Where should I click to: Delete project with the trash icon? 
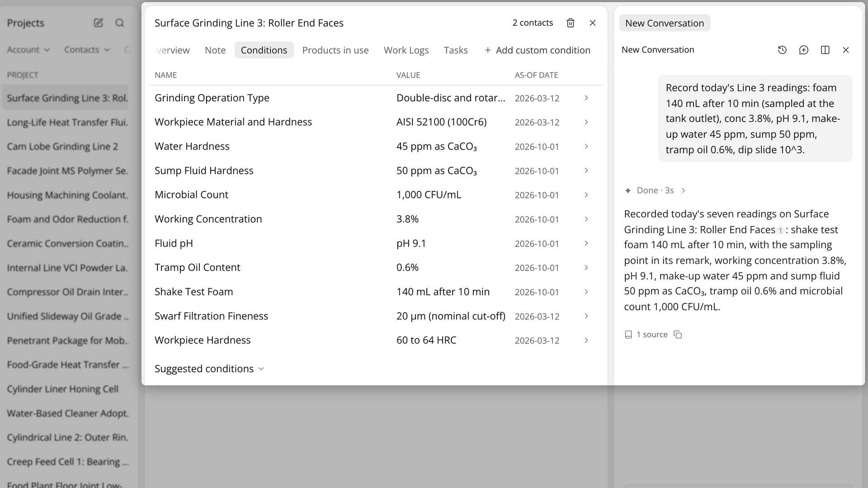pos(571,23)
